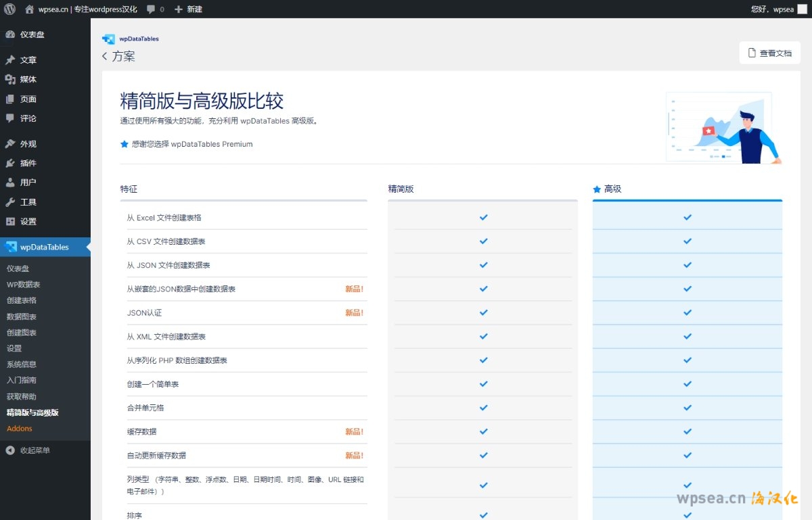Click the 工具 tools wrench icon
The image size is (812, 520).
tap(10, 202)
